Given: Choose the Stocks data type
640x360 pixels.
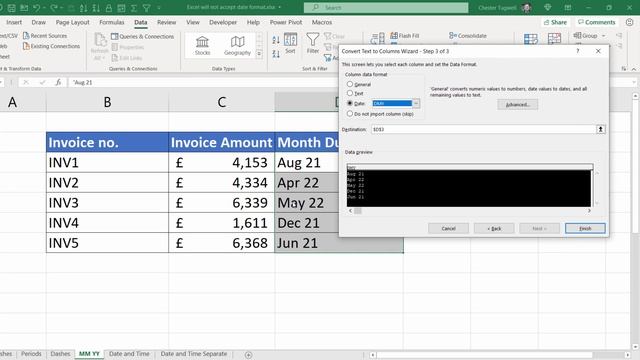Looking at the screenshot, I should pos(202,45).
